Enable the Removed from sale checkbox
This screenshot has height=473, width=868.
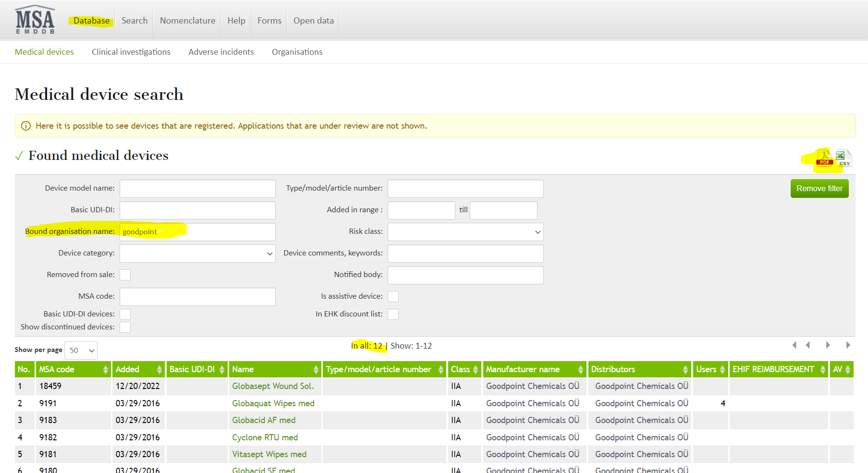[x=125, y=275]
